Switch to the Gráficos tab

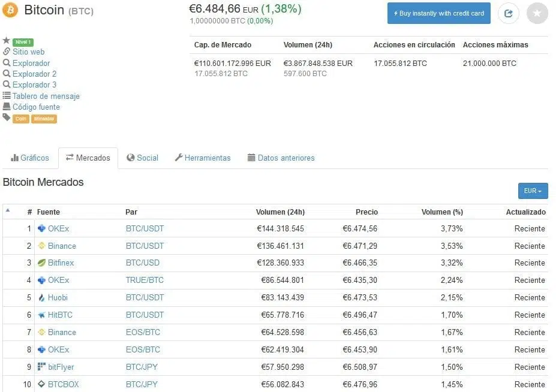(30, 158)
